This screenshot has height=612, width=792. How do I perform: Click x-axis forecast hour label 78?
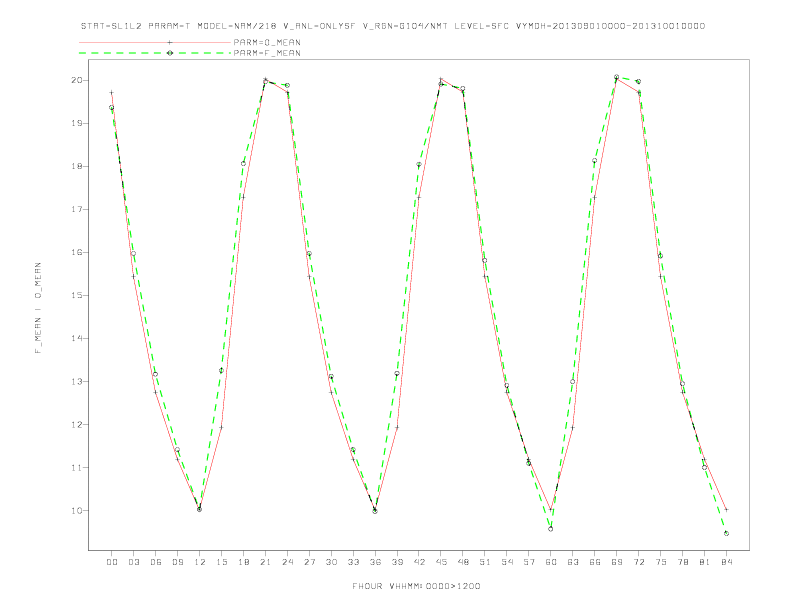(682, 562)
